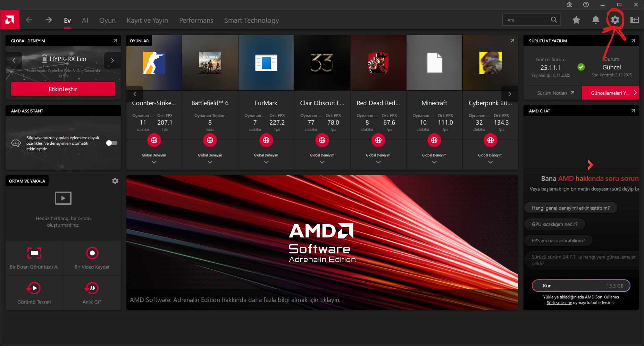The image size is (644, 346).
Task: Click Red Dead Redemption globe icon
Action: [378, 140]
